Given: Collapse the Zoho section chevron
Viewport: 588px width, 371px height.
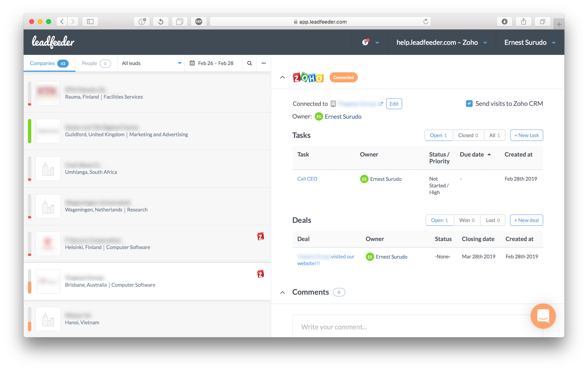Looking at the screenshot, I should point(282,78).
